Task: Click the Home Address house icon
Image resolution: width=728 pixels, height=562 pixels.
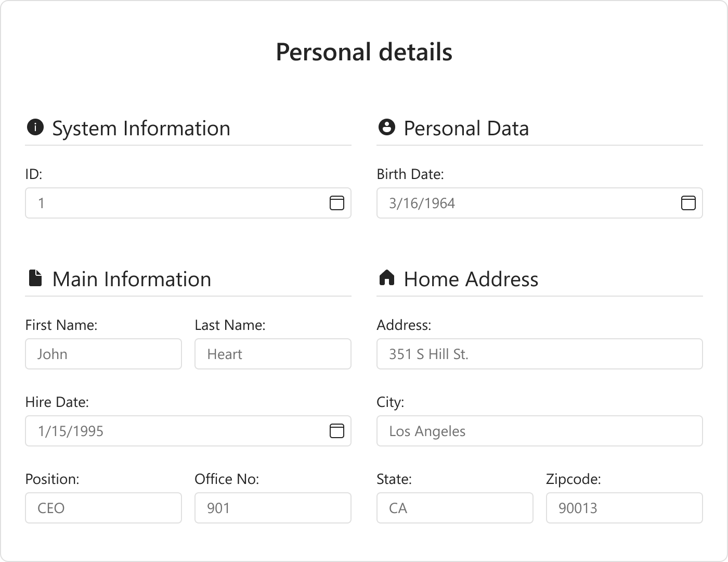Action: coord(386,278)
